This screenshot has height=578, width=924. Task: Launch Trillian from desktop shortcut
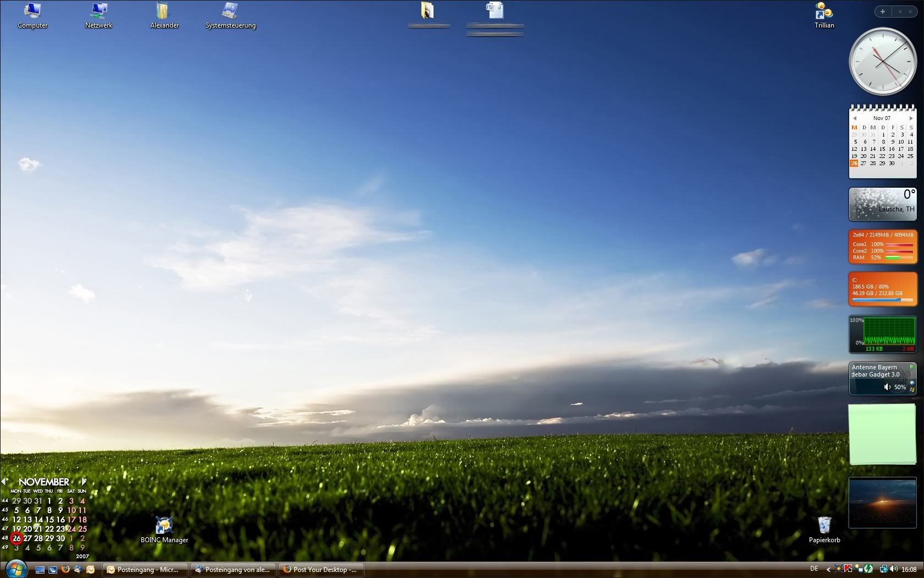click(824, 15)
